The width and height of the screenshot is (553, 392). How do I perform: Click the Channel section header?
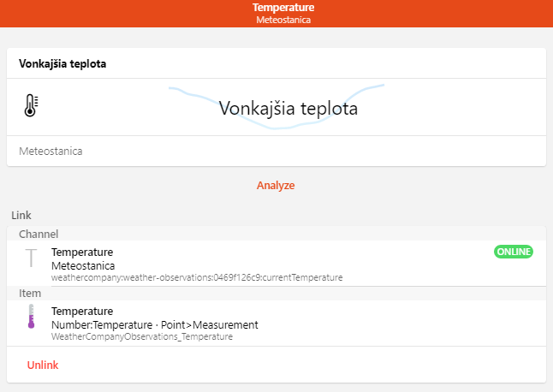[39, 234]
